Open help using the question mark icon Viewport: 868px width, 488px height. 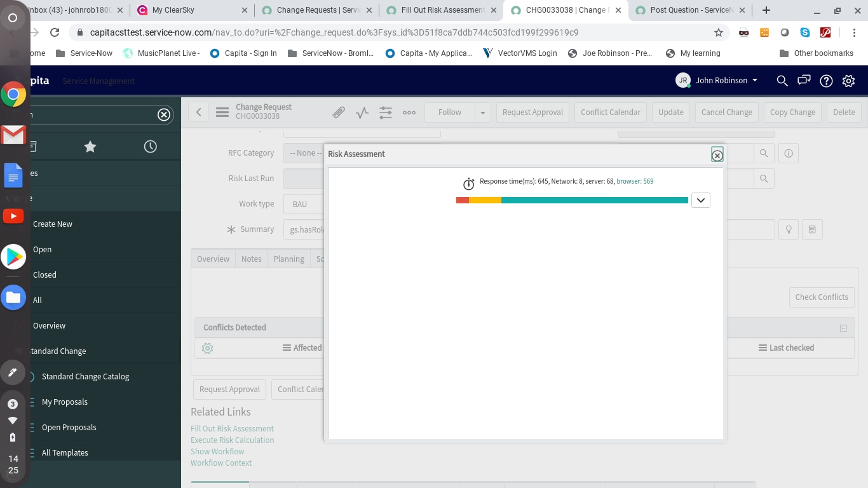tap(826, 81)
